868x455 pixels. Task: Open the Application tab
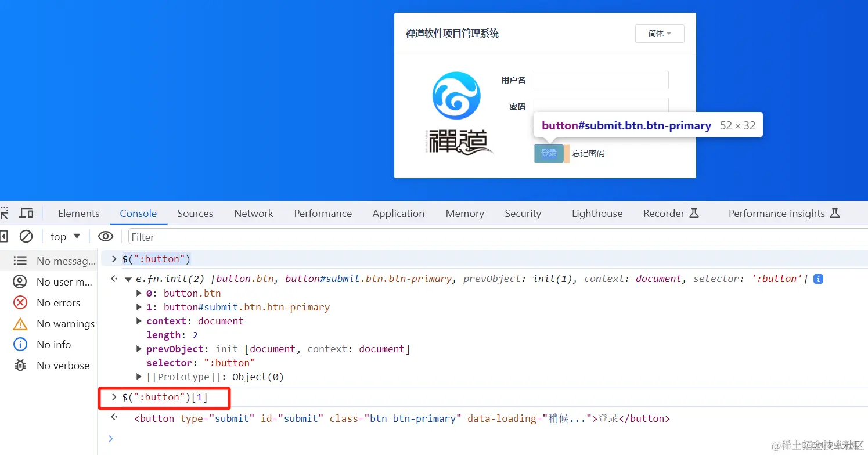(398, 214)
